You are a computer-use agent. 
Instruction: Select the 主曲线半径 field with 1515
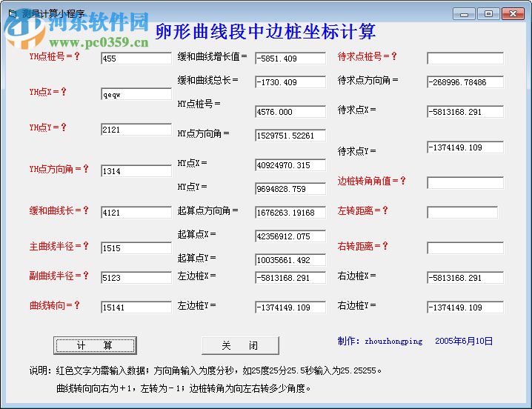[136, 248]
